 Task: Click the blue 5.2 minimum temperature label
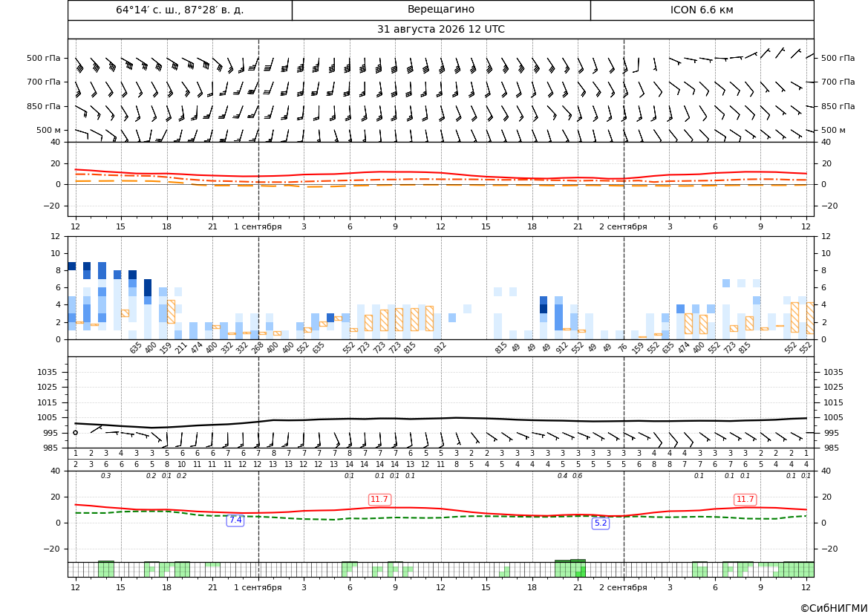click(601, 523)
